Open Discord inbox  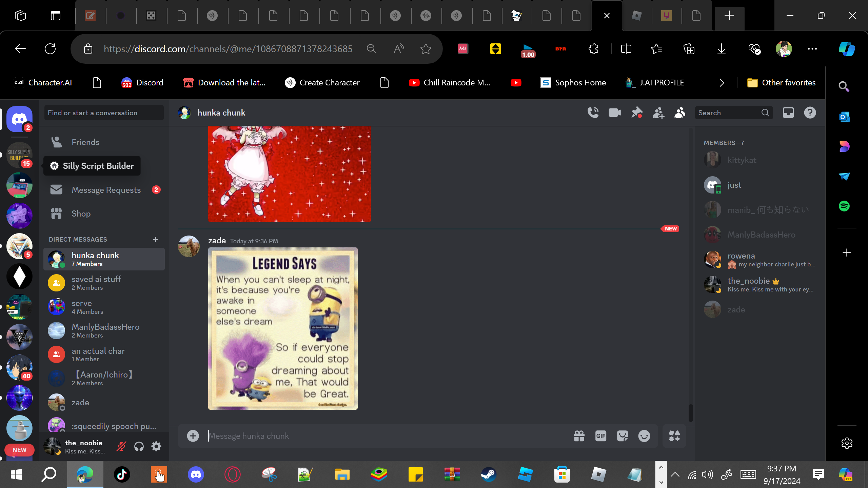pos(788,113)
